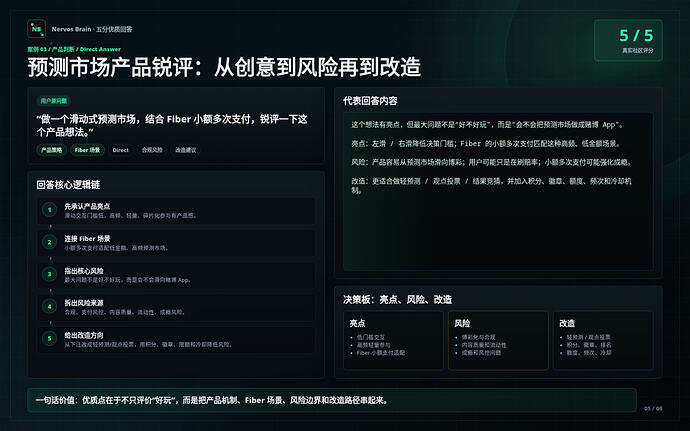Toggle the Direct tag chip
The width and height of the screenshot is (690, 431).
pyautogui.click(x=121, y=150)
